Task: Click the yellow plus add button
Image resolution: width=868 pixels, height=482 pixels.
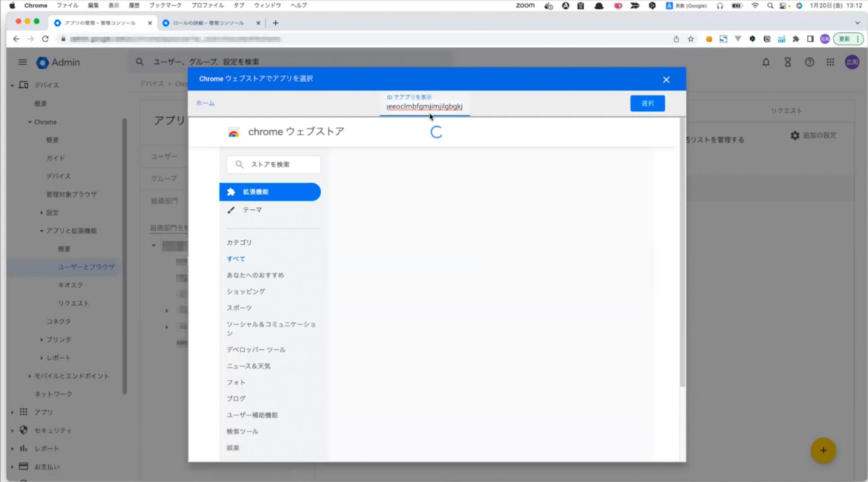Action: (823, 450)
